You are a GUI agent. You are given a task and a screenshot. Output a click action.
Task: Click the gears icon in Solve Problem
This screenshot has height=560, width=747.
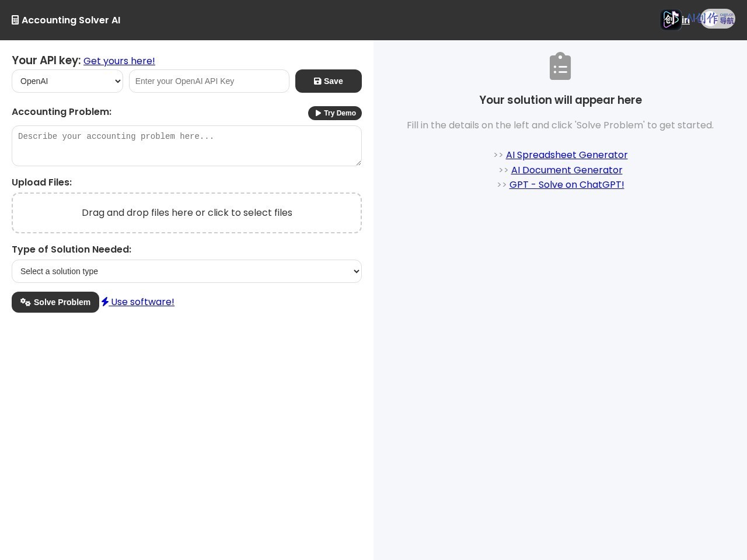[x=26, y=302]
